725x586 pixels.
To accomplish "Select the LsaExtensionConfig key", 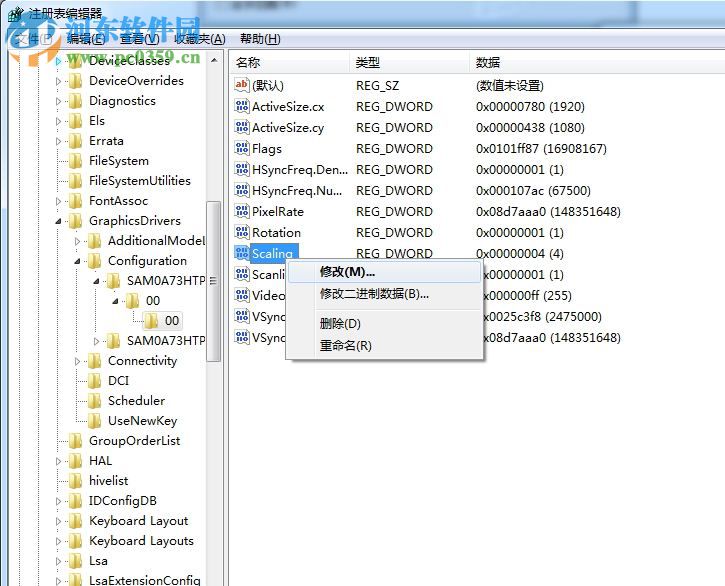I will (x=144, y=580).
